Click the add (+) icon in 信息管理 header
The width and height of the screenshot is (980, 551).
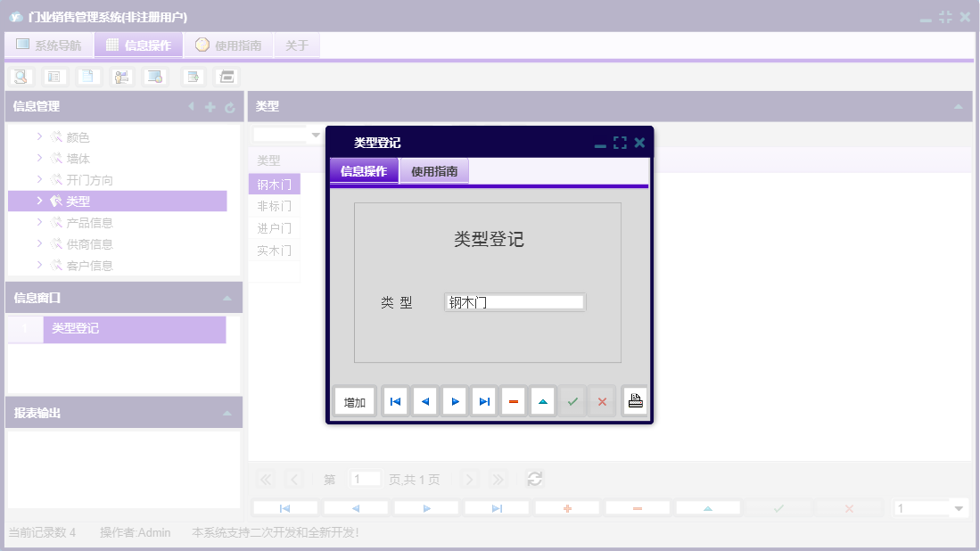[x=209, y=106]
